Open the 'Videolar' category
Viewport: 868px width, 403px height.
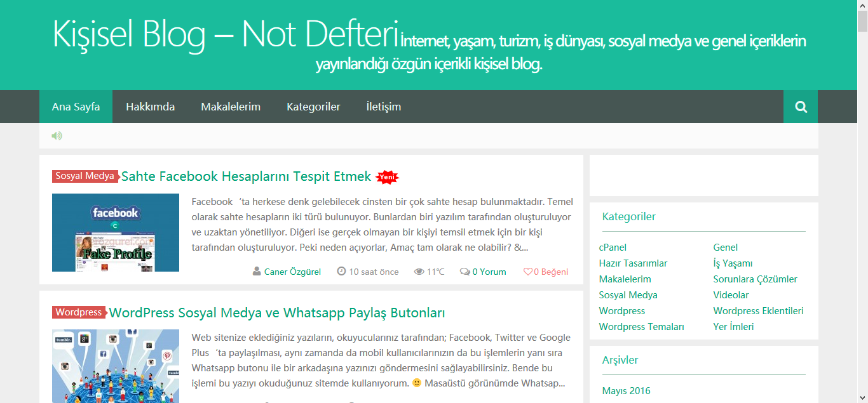point(731,295)
